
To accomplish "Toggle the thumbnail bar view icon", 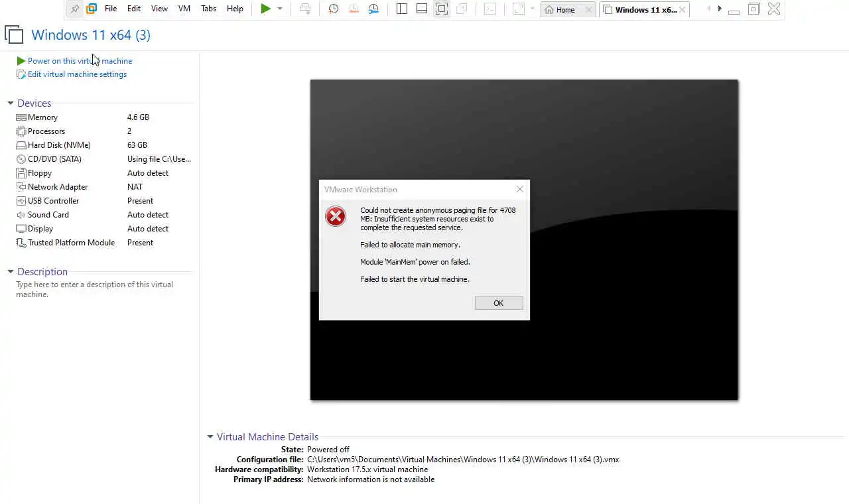I will point(422,9).
